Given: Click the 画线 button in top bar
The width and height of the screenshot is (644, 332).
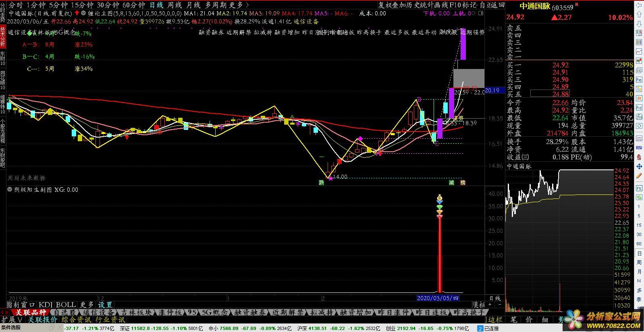Looking at the screenshot, I should 441,5.
